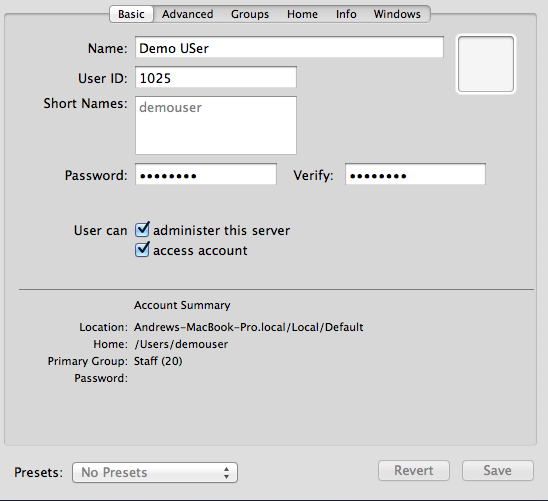
Task: Click the home path /Users/demouser text
Action: tap(181, 344)
